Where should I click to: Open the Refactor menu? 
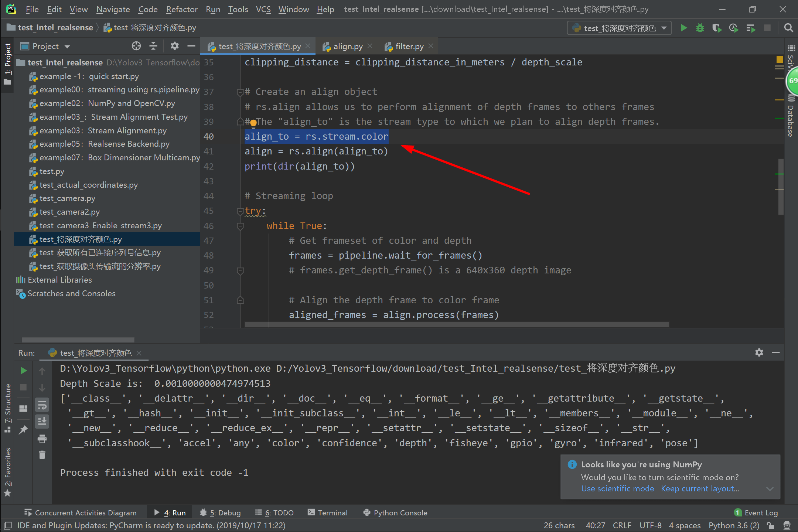[x=181, y=9]
